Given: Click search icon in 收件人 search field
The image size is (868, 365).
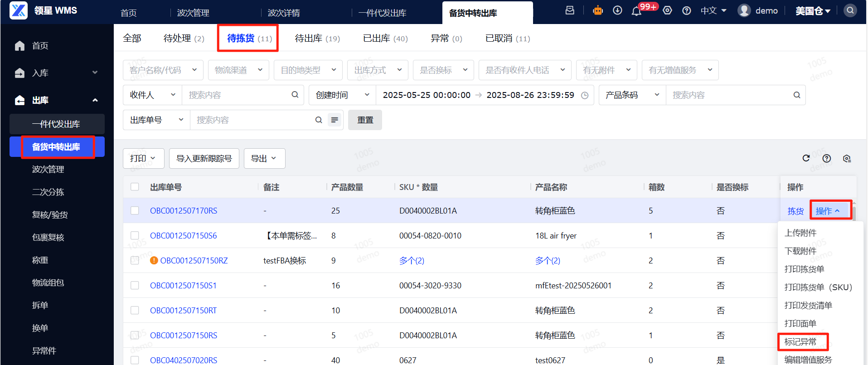Looking at the screenshot, I should point(295,95).
